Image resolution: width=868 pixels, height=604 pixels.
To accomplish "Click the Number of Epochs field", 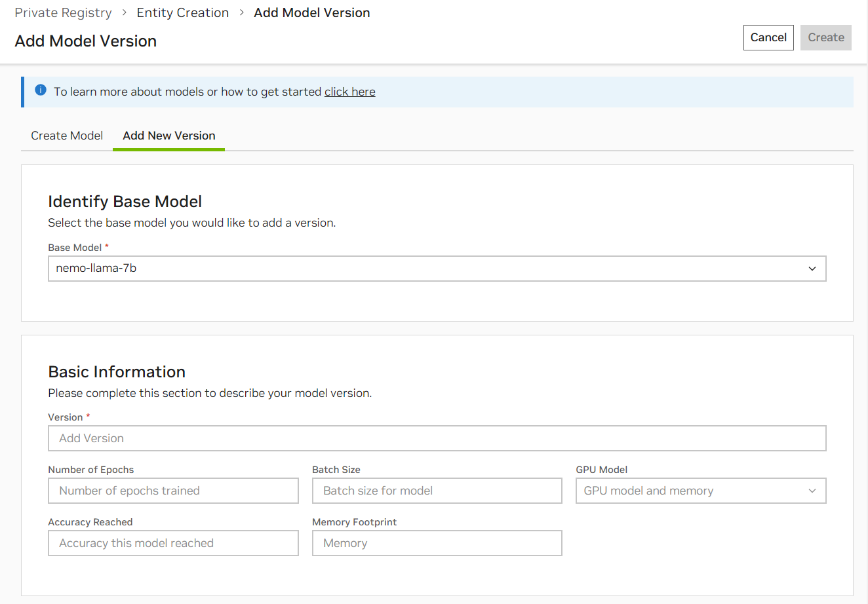I will 173,491.
